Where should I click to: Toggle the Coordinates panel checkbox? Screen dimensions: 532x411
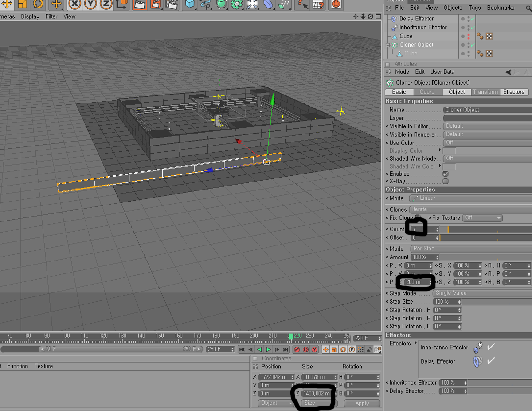pos(255,359)
